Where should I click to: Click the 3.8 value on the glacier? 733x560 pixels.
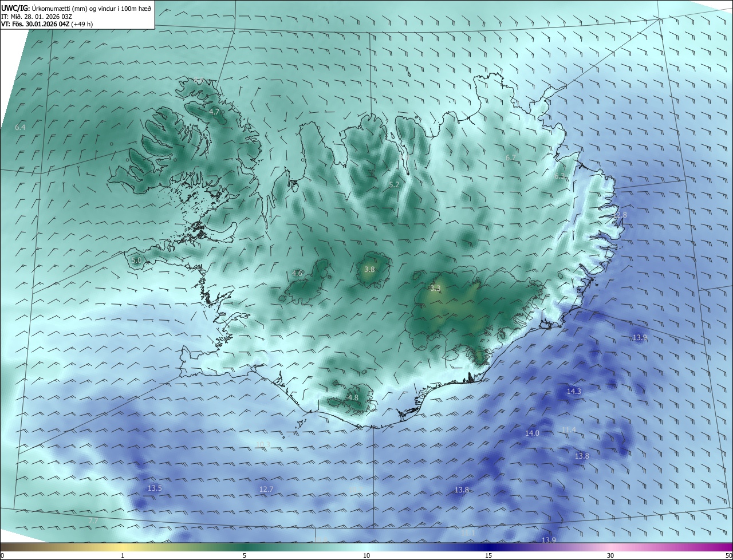369,269
